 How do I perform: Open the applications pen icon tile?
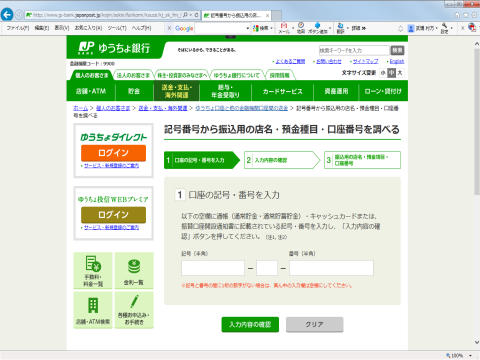134,310
